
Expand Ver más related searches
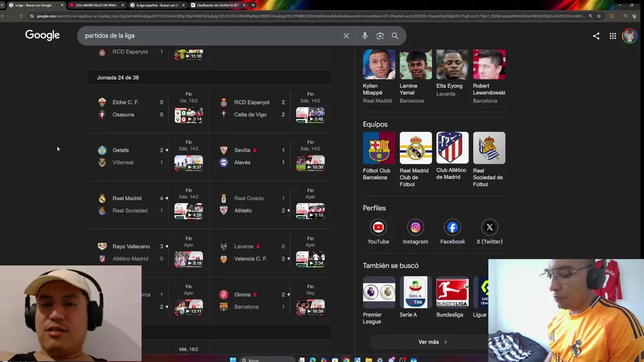click(x=433, y=342)
